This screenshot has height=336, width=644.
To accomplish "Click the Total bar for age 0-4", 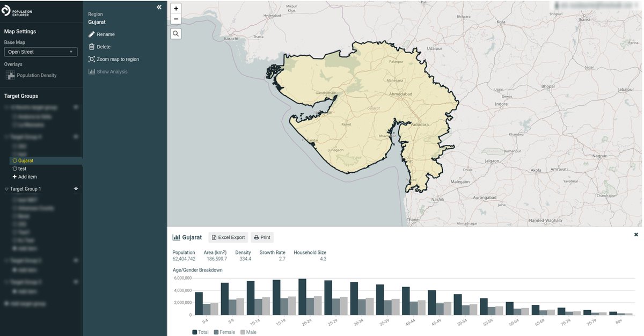I will [199, 304].
